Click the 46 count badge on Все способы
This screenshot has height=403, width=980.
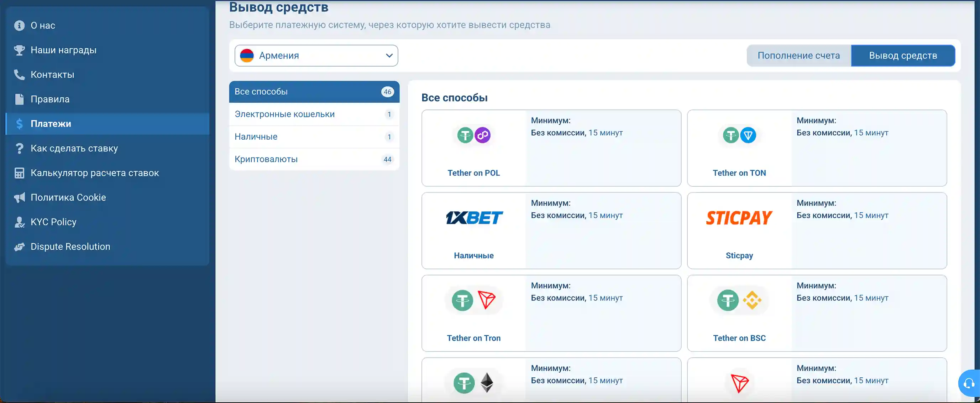pyautogui.click(x=387, y=92)
